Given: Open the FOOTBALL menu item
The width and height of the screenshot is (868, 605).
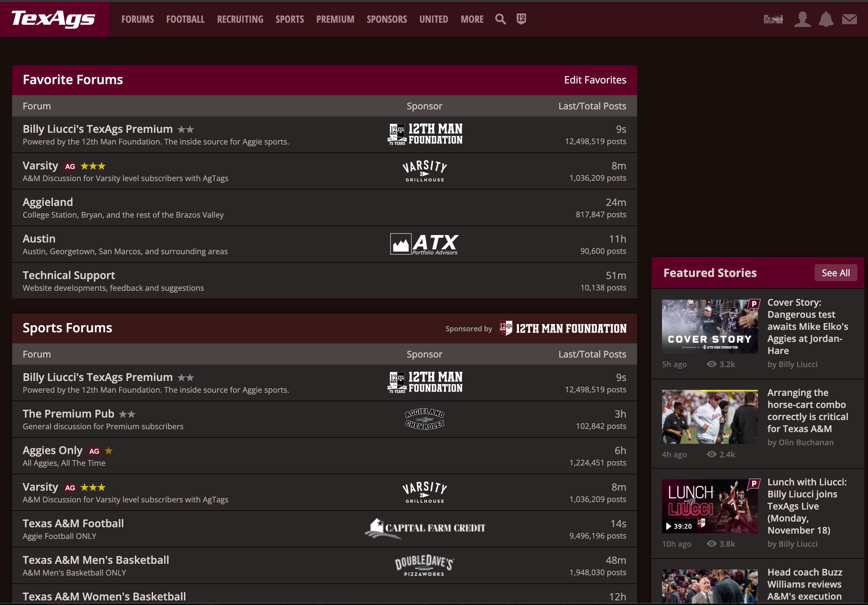Looking at the screenshot, I should coord(185,18).
